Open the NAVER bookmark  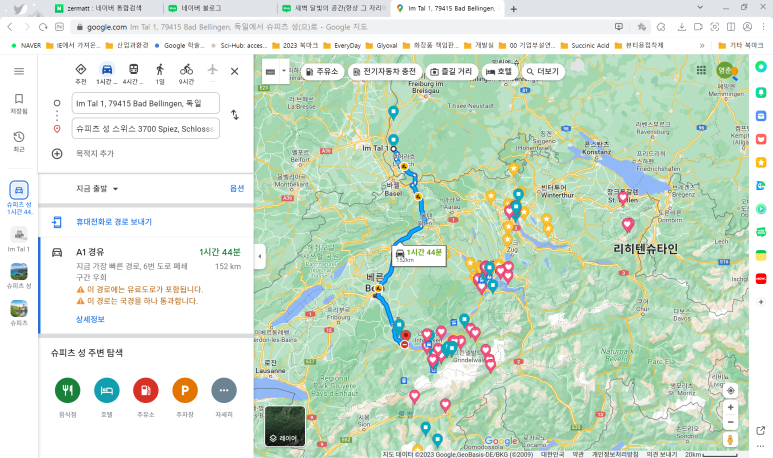click(26, 45)
